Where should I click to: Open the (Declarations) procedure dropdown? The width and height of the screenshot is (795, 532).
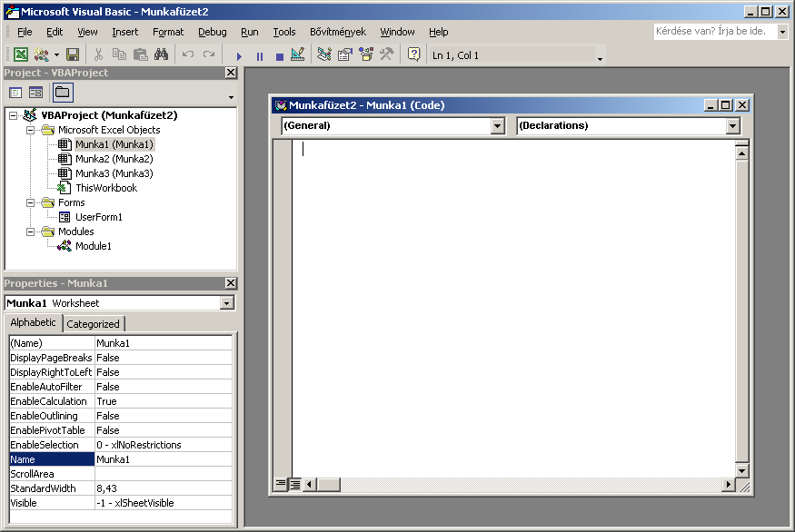[732, 125]
